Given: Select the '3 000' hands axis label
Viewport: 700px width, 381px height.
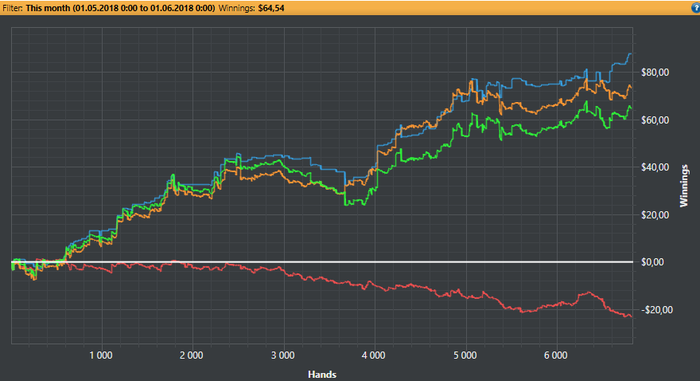Looking at the screenshot, I should 283,356.
